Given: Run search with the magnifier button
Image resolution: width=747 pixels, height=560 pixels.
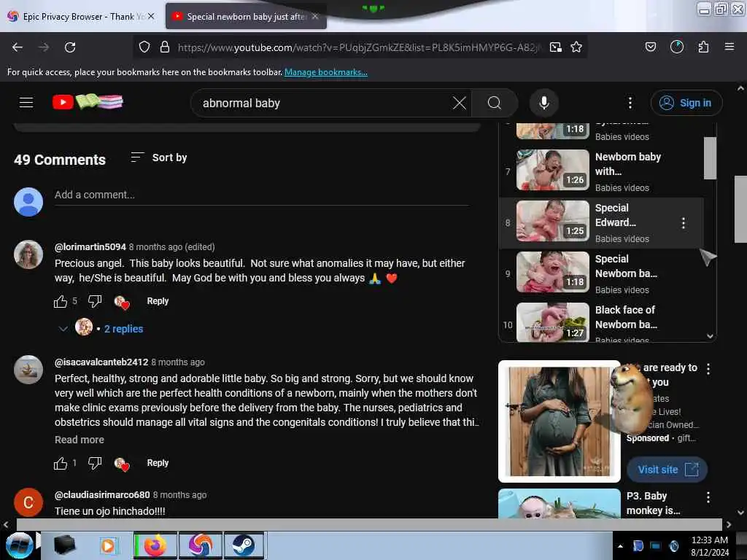Looking at the screenshot, I should click(495, 103).
